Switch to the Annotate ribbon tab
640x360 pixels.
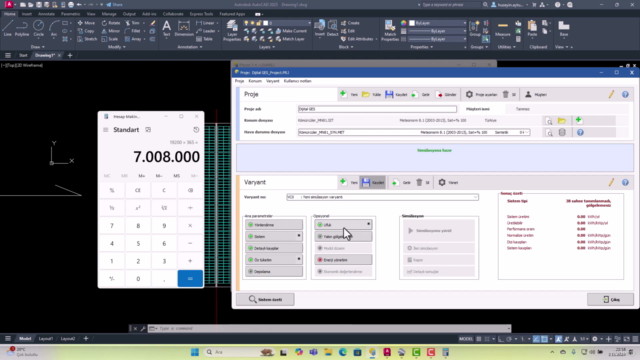(46, 14)
